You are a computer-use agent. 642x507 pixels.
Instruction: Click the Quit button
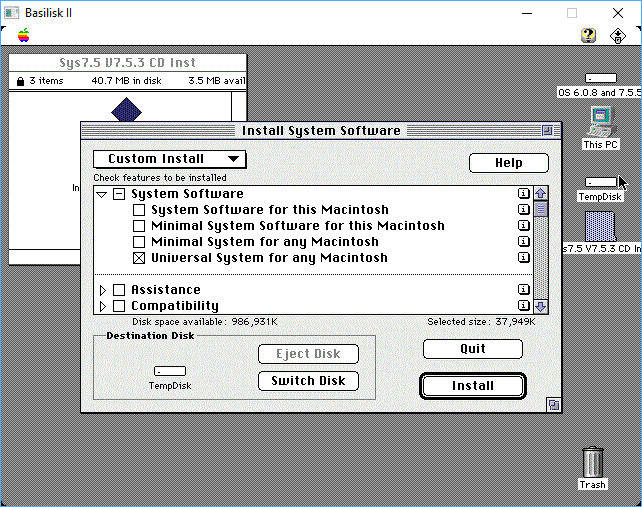pyautogui.click(x=472, y=349)
